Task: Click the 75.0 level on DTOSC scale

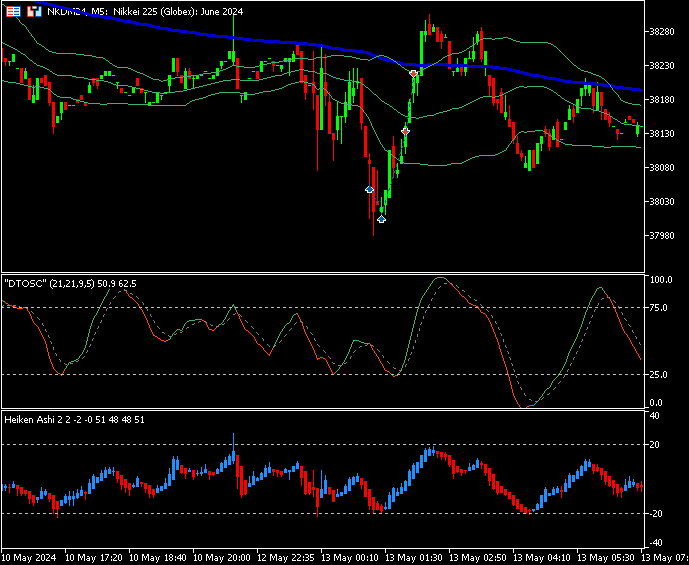Action: click(658, 308)
